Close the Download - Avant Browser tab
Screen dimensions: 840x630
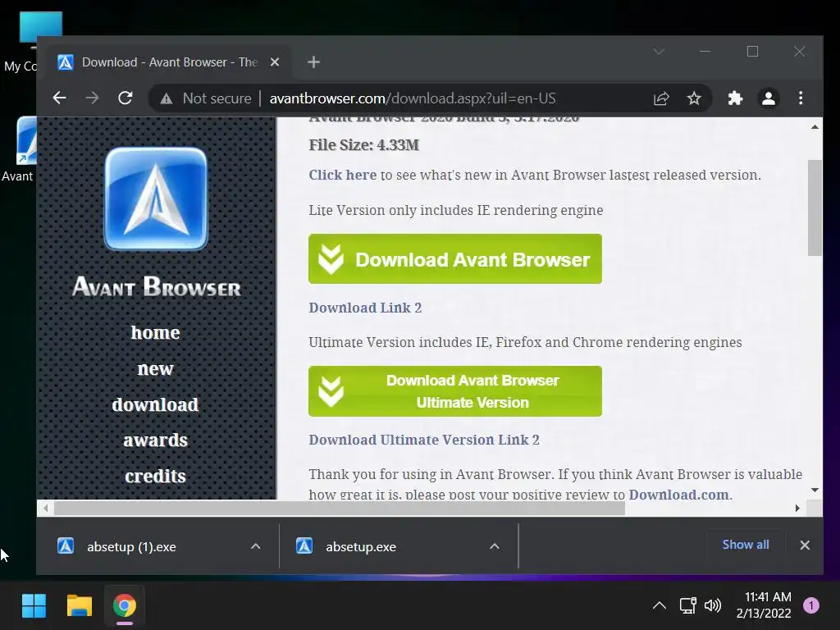point(275,62)
